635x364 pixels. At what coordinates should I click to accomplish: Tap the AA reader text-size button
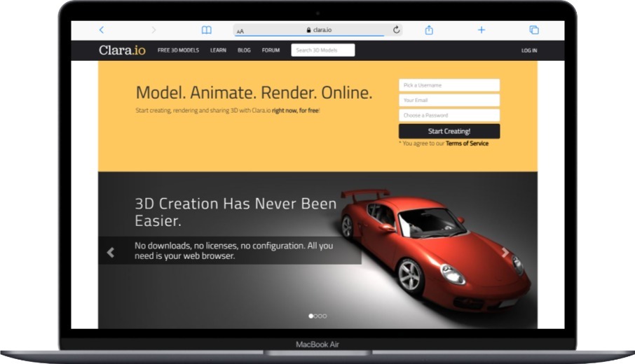pos(240,31)
